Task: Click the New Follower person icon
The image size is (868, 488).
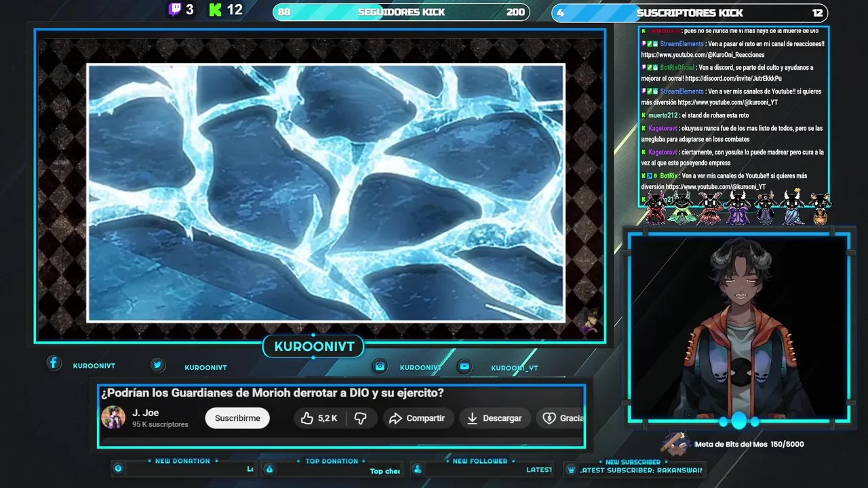Action: click(x=417, y=468)
